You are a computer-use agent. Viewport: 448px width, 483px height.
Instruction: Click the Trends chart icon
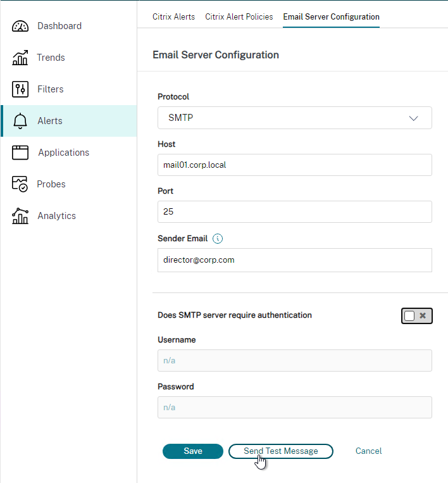pyautogui.click(x=20, y=58)
